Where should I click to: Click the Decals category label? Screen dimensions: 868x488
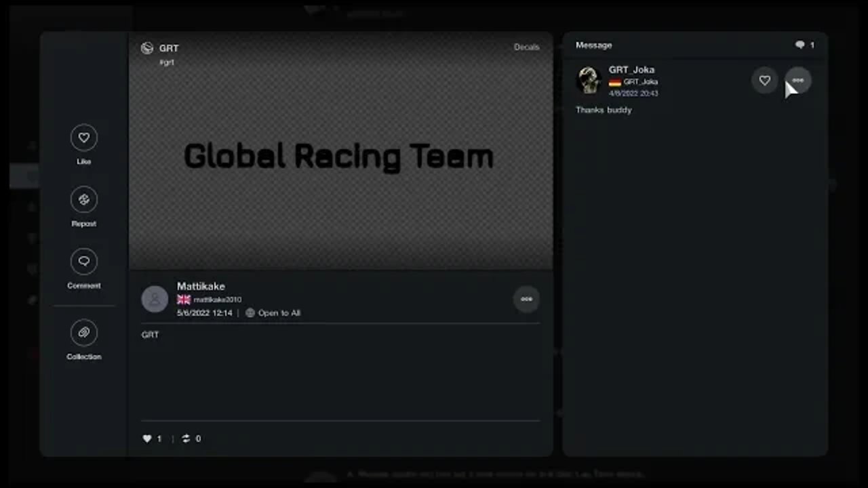[x=527, y=47]
